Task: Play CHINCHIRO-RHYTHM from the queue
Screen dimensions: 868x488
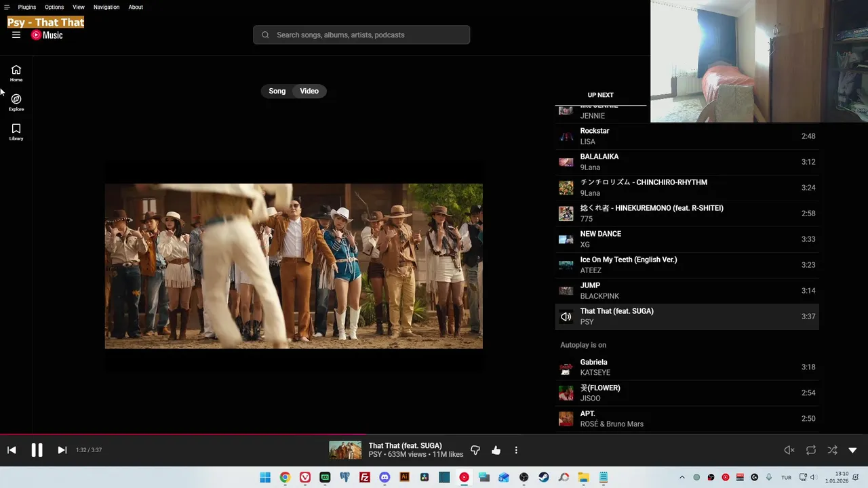Action: [x=687, y=188]
